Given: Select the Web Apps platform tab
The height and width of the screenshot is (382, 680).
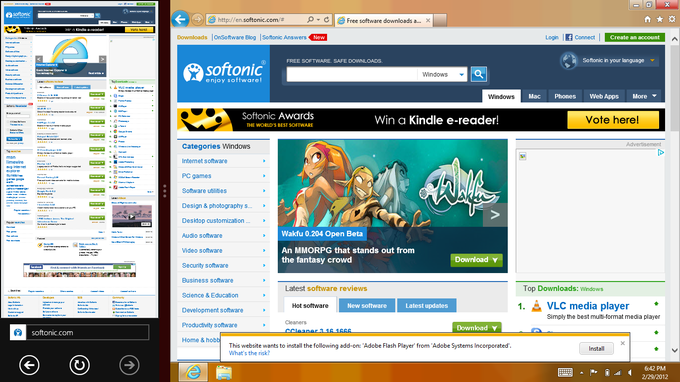Looking at the screenshot, I should pyautogui.click(x=604, y=96).
